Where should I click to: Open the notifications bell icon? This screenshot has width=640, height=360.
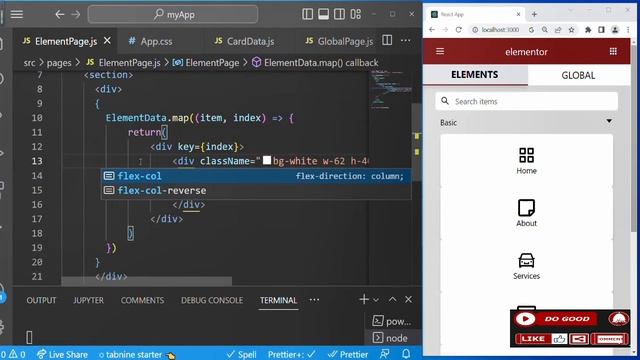point(406,354)
